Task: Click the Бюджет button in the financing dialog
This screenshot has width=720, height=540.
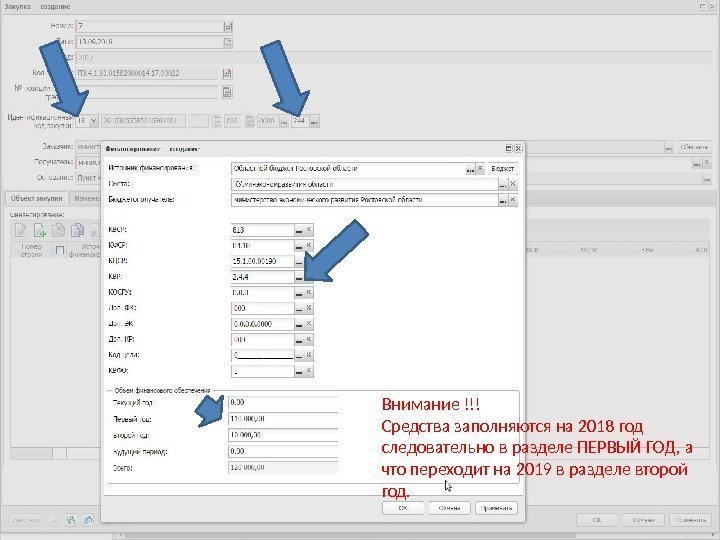Action: pos(502,169)
